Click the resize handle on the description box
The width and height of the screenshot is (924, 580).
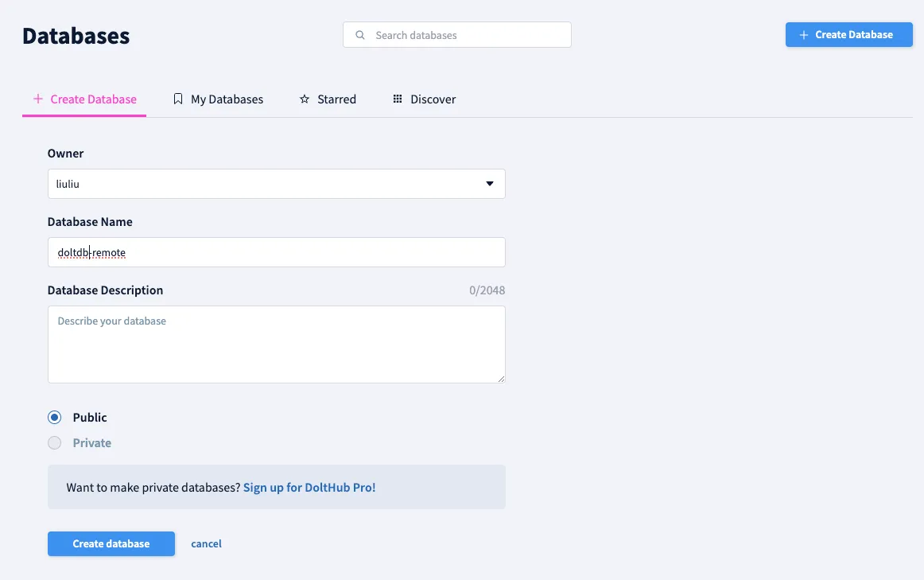[502, 379]
